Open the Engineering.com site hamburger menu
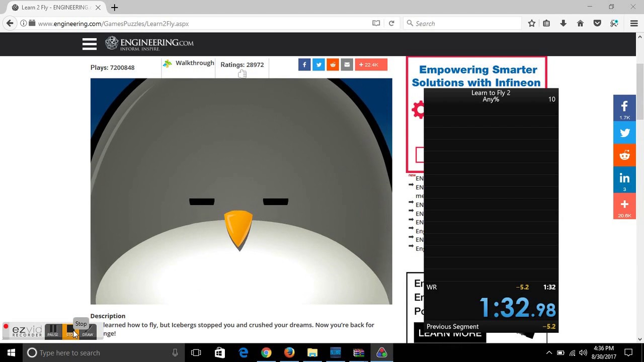 click(90, 44)
